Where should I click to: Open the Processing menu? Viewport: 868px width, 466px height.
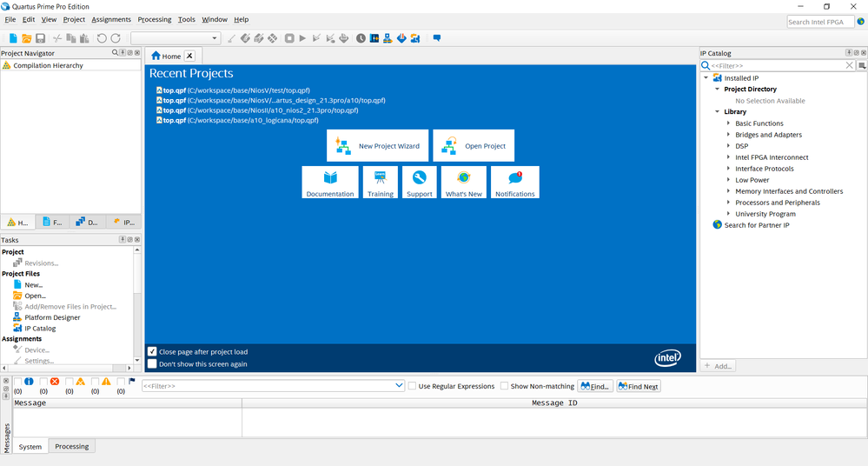point(155,19)
